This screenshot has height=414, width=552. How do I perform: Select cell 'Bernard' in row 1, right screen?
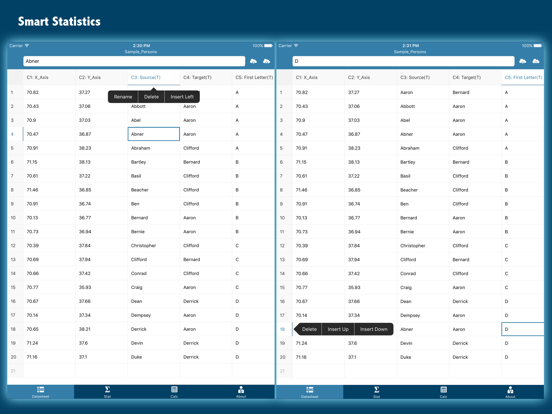click(x=475, y=93)
